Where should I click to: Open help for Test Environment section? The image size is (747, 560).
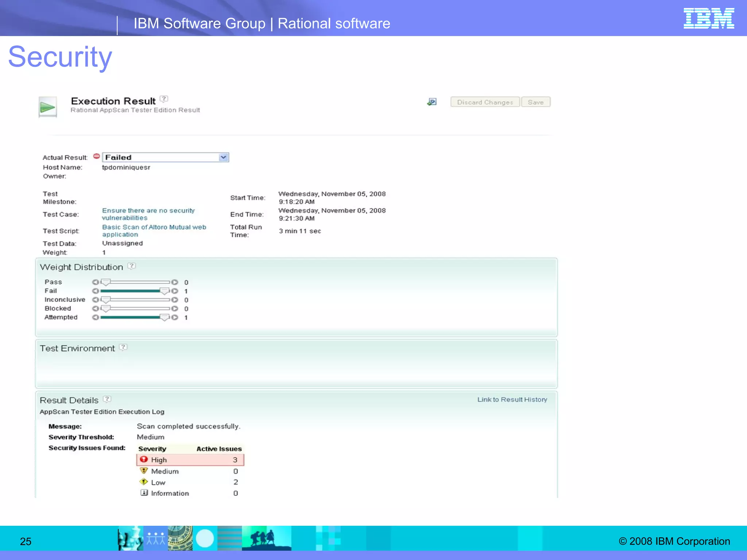[x=123, y=347]
